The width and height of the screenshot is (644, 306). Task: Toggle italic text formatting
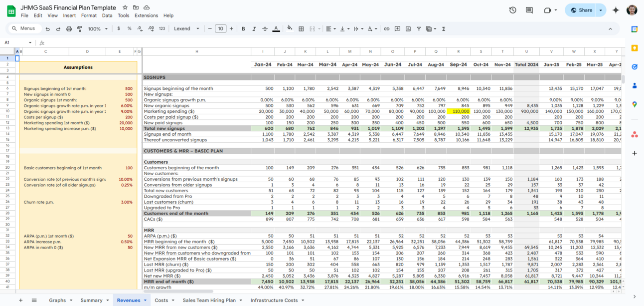(254, 29)
